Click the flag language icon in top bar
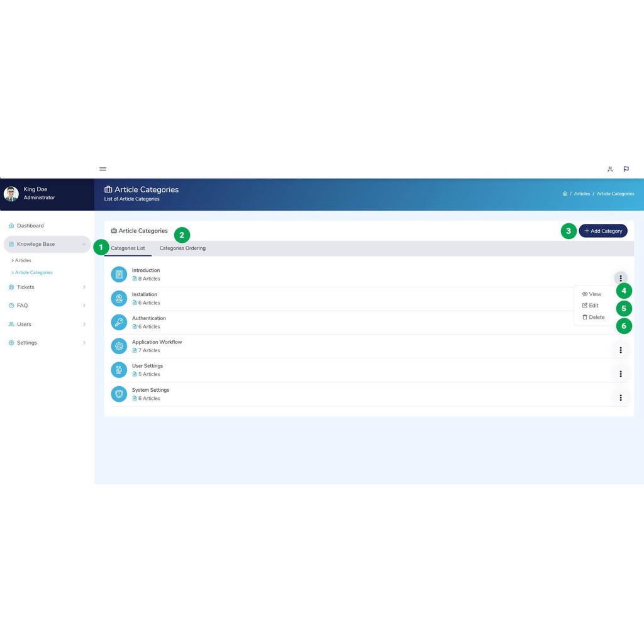The image size is (644, 644). [x=626, y=169]
